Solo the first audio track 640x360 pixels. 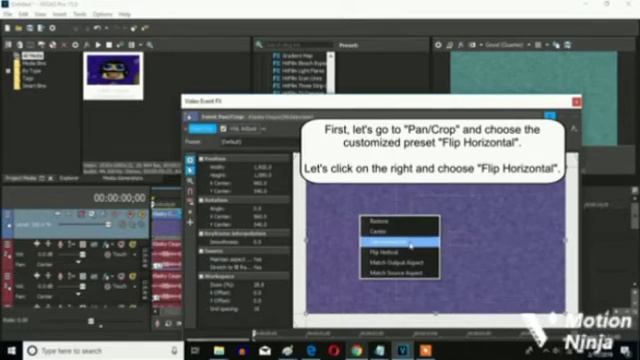(132, 244)
